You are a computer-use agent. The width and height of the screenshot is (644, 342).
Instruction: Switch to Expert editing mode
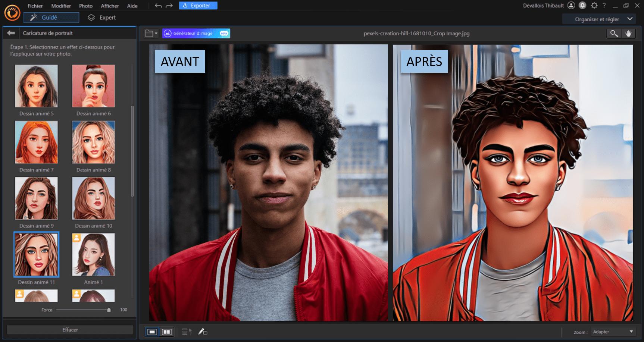pos(102,17)
